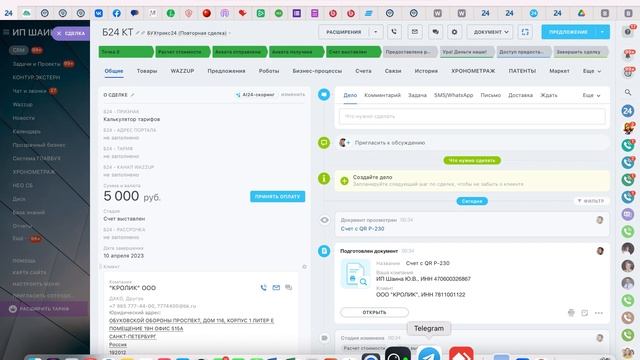Toggle hamburger menu icon beside ИП ШАИН

coord(6,32)
